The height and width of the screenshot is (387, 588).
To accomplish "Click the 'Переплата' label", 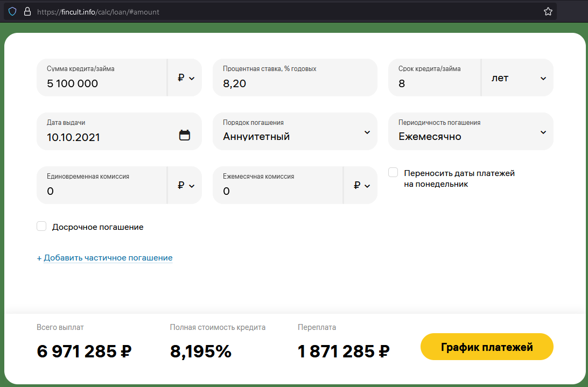I will 317,327.
